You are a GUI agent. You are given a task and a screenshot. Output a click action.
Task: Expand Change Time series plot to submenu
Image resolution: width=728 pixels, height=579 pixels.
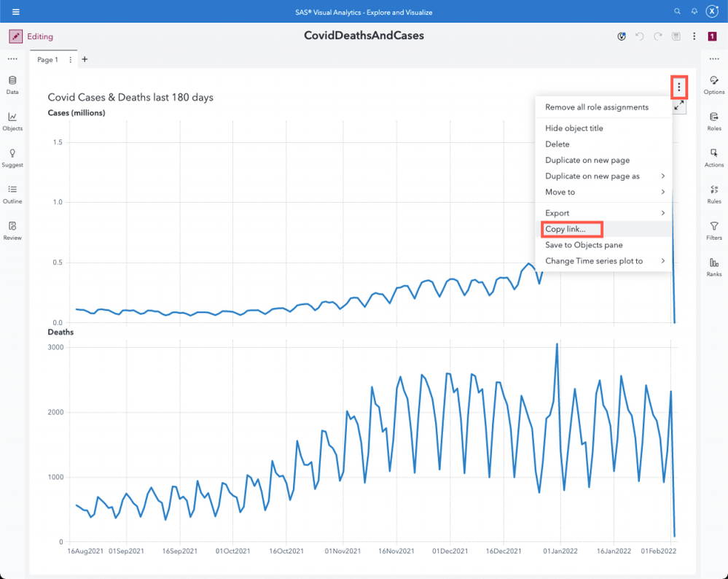(x=603, y=261)
